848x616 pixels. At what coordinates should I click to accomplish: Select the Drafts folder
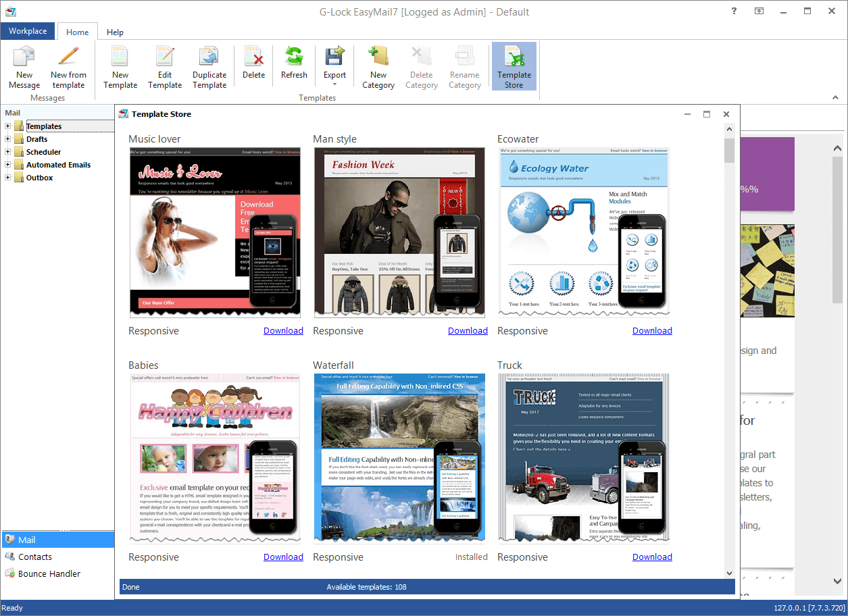[x=36, y=139]
